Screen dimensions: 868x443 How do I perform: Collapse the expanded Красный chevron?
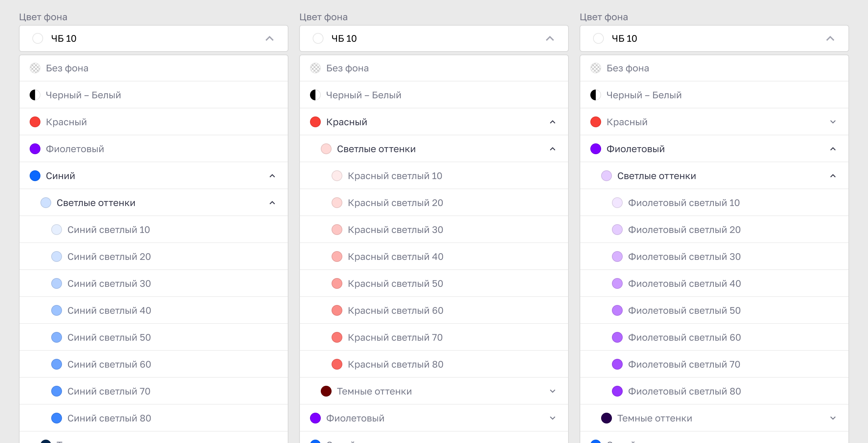coord(553,122)
